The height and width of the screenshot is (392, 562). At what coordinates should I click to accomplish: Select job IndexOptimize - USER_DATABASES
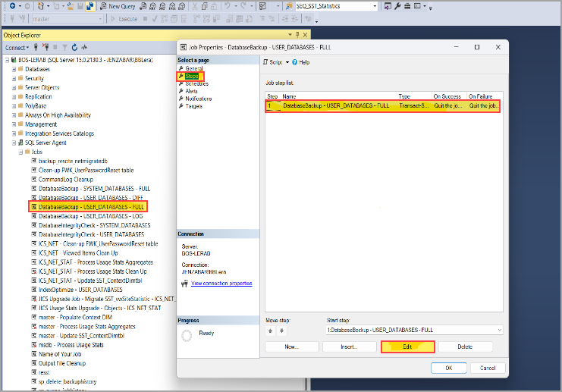click(x=80, y=290)
